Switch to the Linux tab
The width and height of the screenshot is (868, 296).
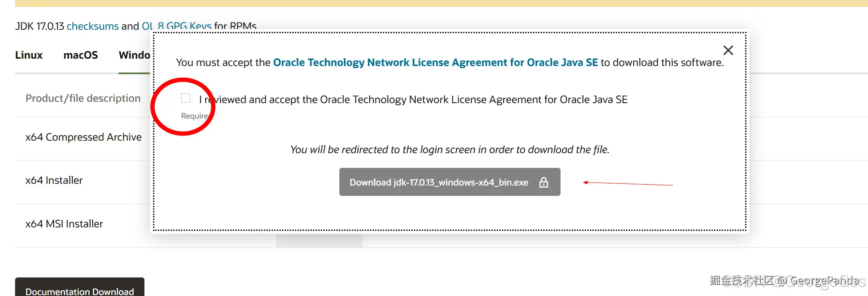click(x=29, y=55)
